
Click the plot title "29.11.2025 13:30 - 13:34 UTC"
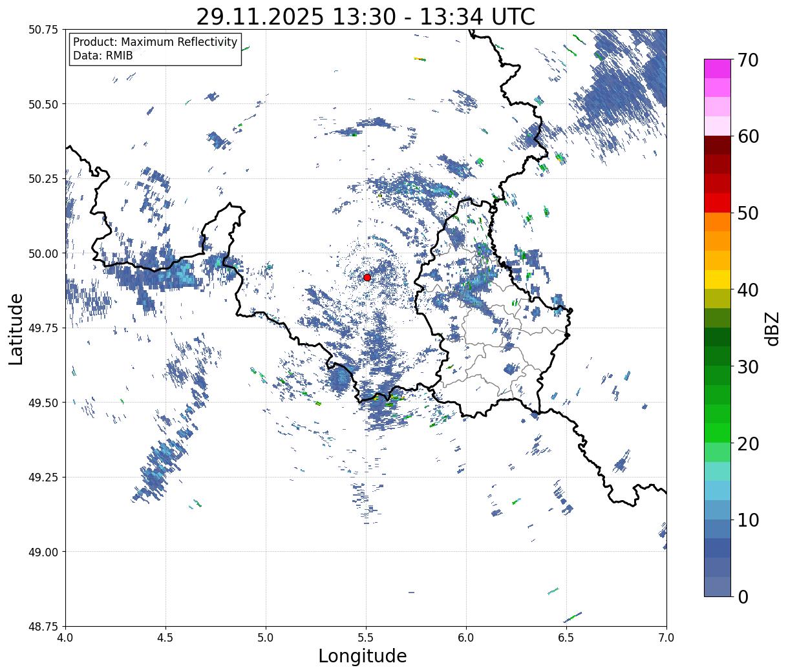coord(366,17)
